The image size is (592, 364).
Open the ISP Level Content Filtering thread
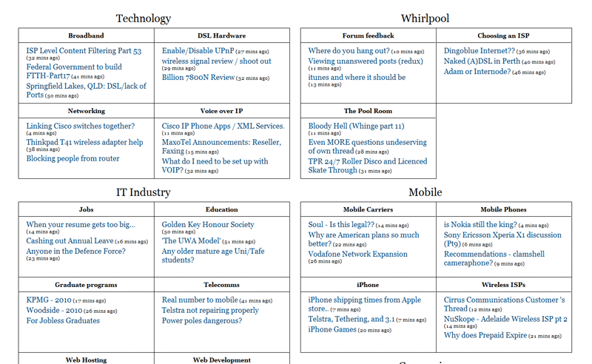pyautogui.click(x=84, y=51)
